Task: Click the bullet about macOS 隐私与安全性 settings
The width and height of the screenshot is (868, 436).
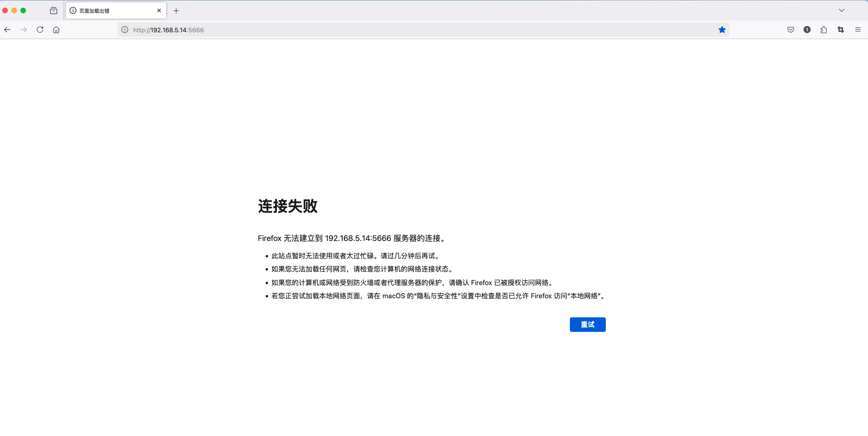Action: tap(439, 296)
